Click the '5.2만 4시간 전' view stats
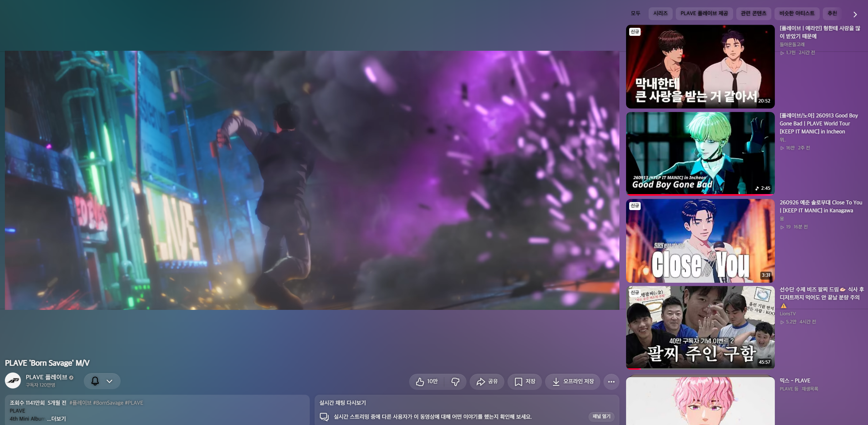The width and height of the screenshot is (868, 425). (x=798, y=322)
